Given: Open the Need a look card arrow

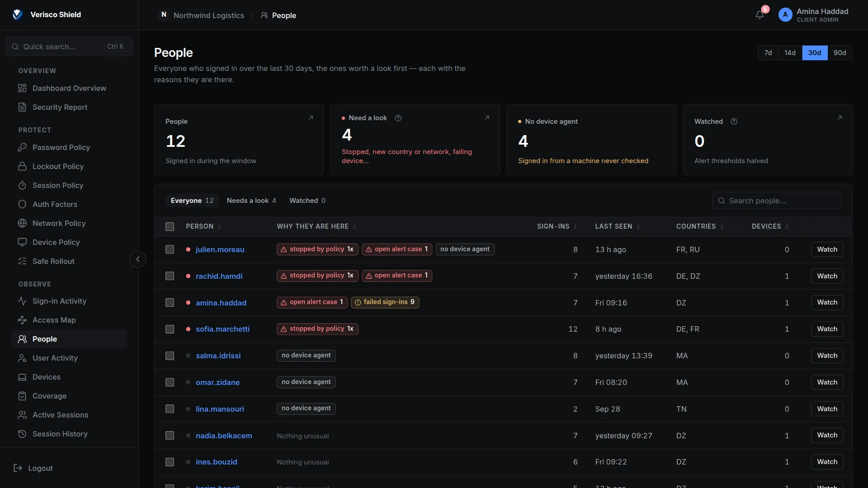Looking at the screenshot, I should point(487,118).
